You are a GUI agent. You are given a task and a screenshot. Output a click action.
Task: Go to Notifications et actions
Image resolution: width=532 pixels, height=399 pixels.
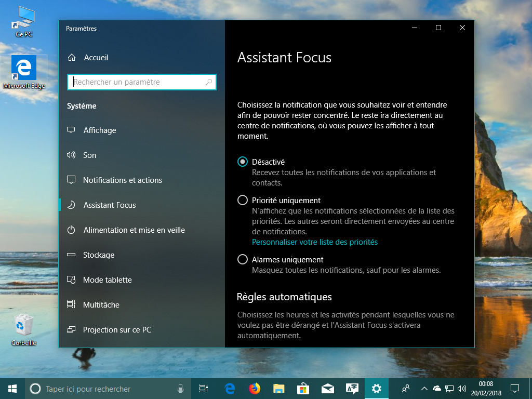[x=122, y=180]
